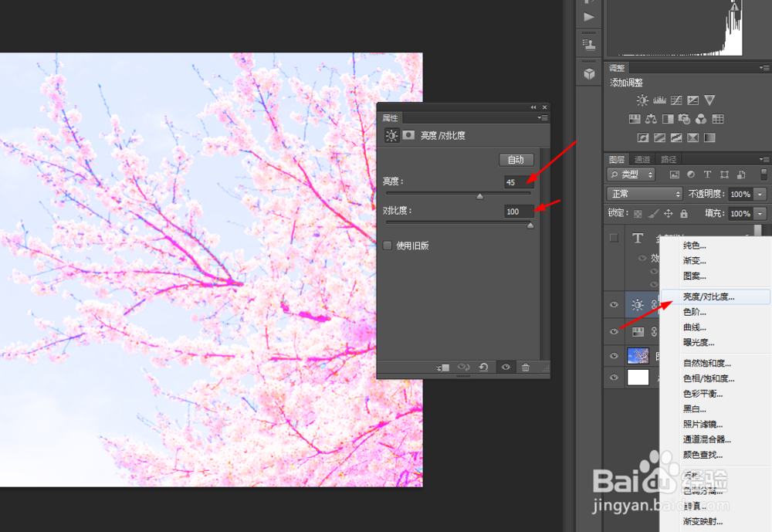Filter layers by pixel layers icon
The image size is (772, 532).
click(675, 175)
